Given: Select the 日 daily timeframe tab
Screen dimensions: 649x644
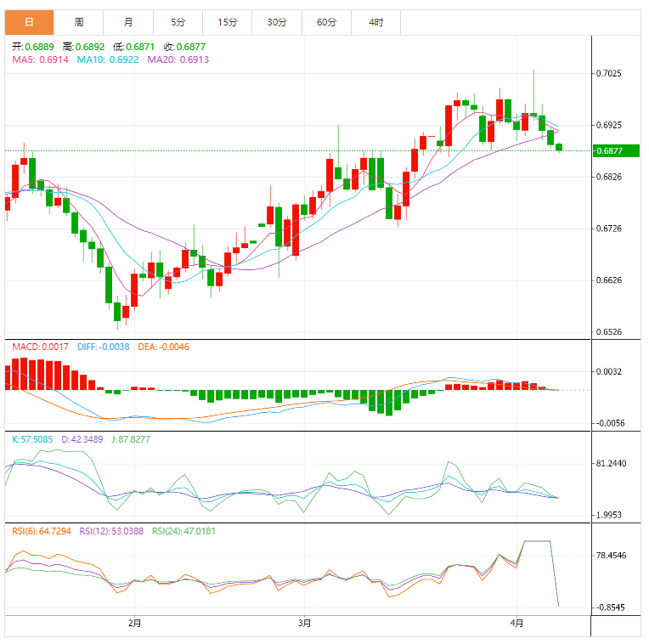Looking at the screenshot, I should (x=29, y=22).
